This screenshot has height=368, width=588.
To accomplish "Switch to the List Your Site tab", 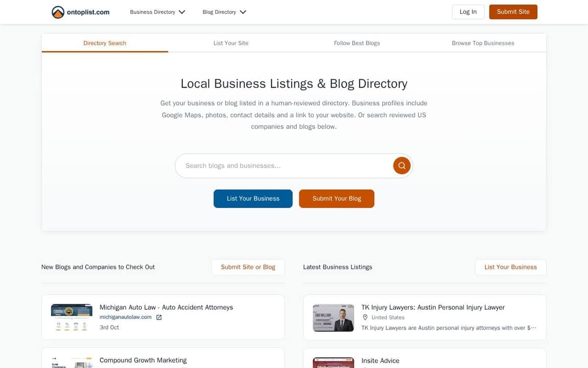I will coord(231,43).
